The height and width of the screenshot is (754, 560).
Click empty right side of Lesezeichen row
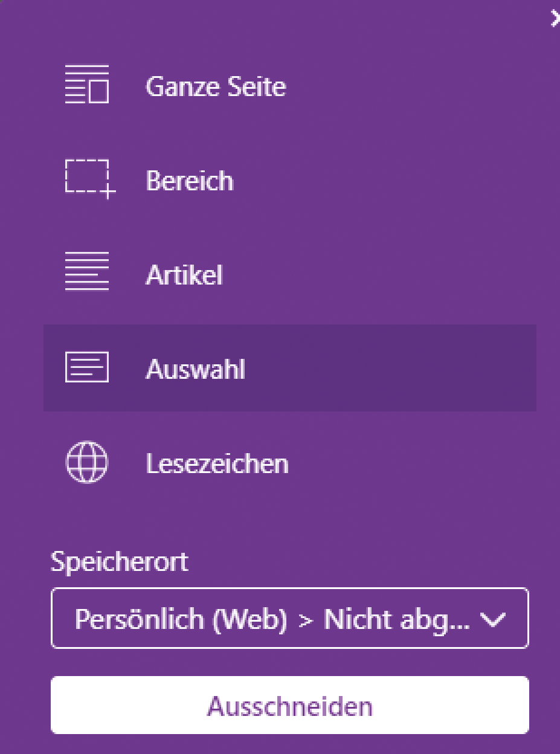[x=423, y=463]
